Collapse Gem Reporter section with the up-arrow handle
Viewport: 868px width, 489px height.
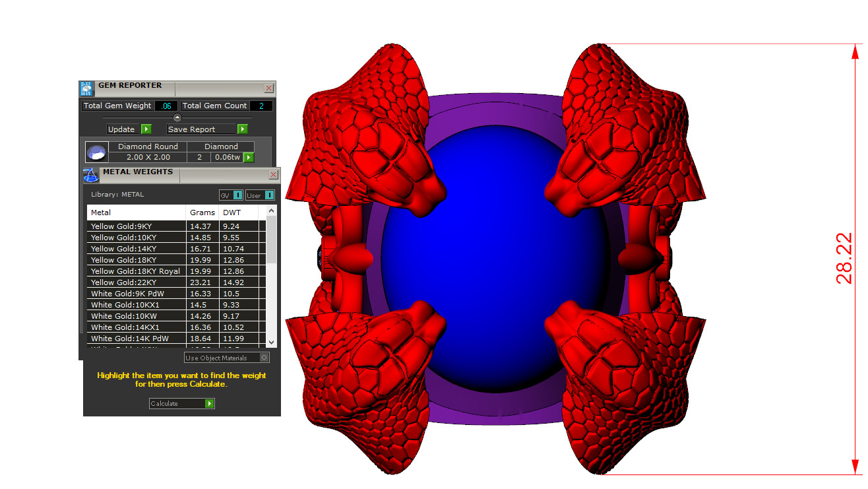click(177, 117)
